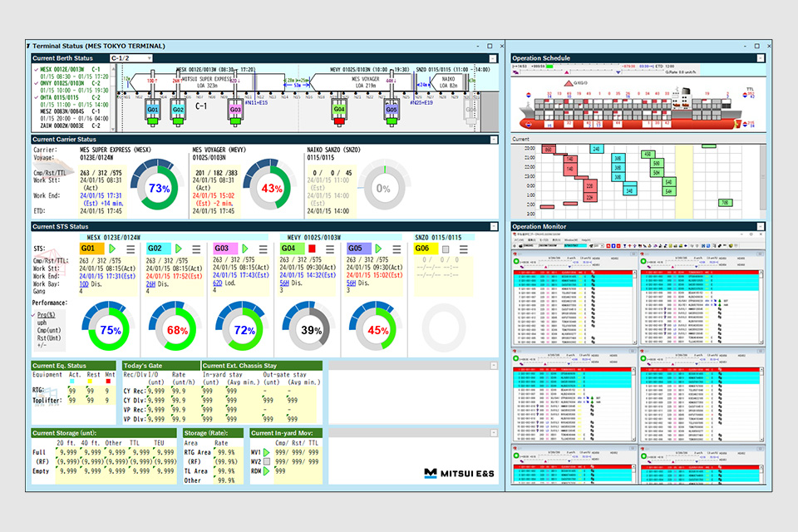Select +/- performance option

[x=42, y=345]
